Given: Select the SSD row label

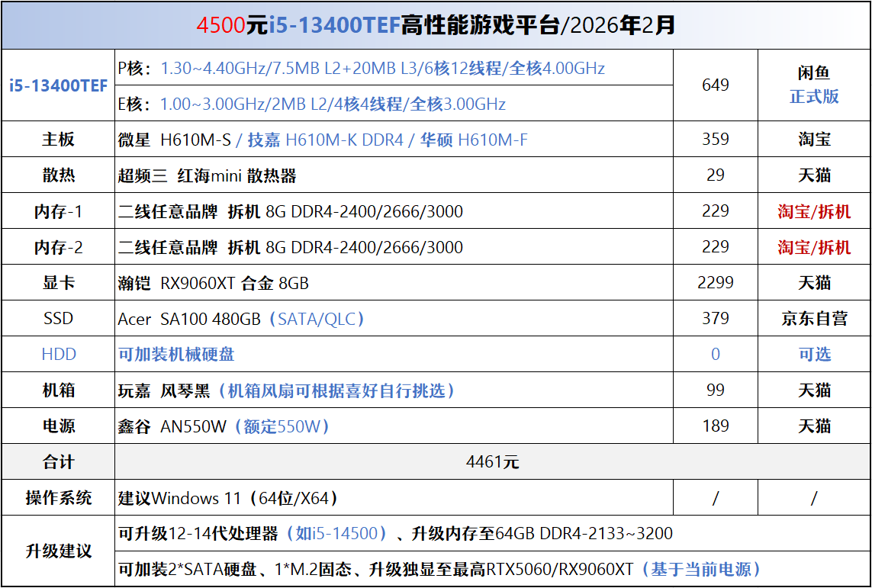Looking at the screenshot, I should click(x=59, y=318).
